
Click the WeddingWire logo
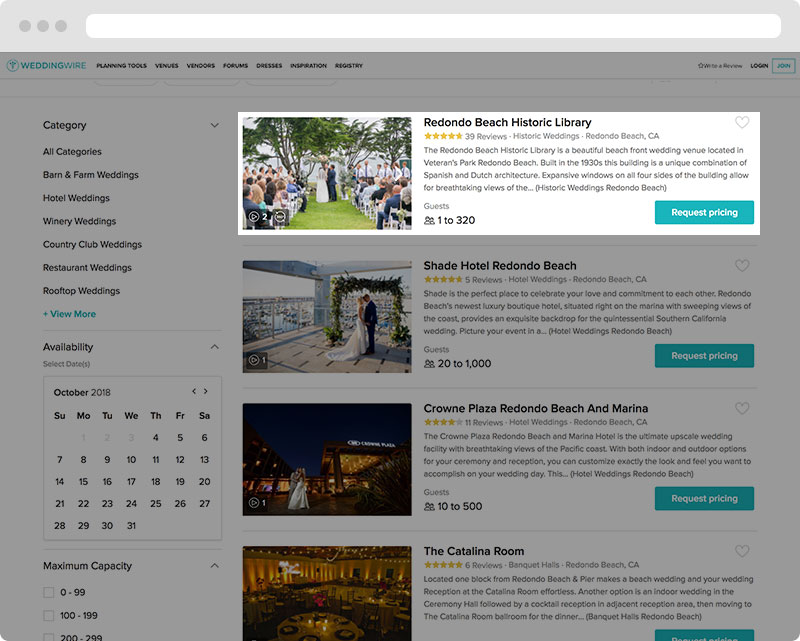pyautogui.click(x=46, y=65)
